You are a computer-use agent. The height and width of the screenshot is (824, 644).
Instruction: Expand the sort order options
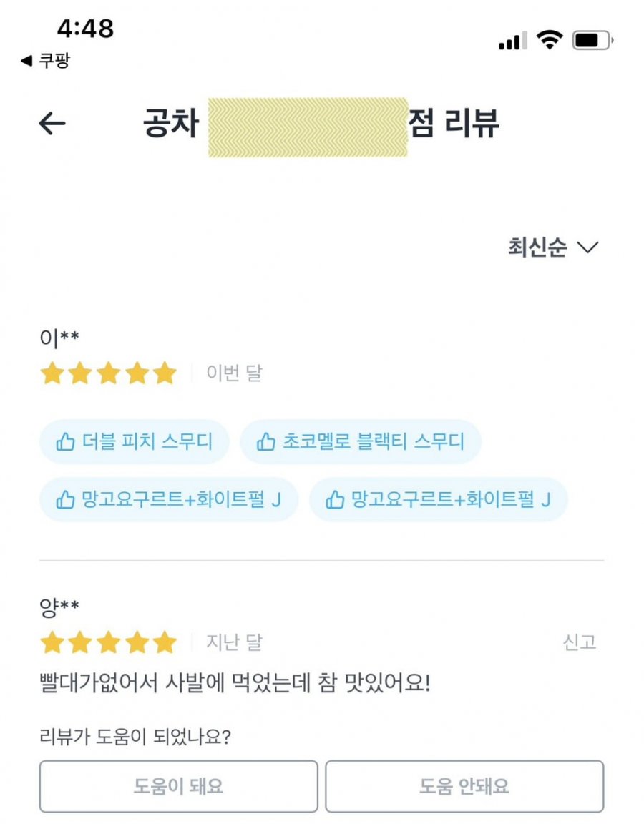(x=551, y=247)
